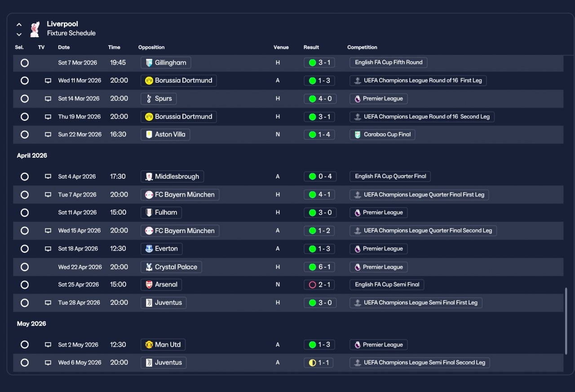Open the 1 - 4 Aston Villa result
575x392 pixels.
point(319,134)
